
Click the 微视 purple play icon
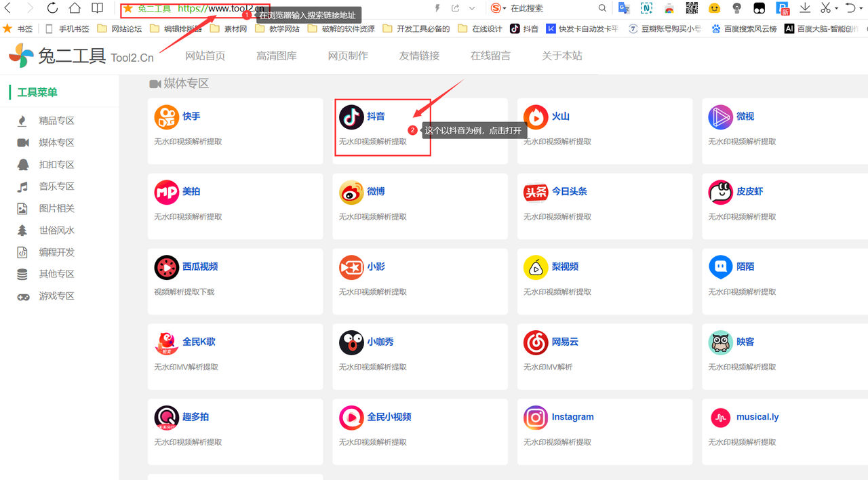pos(721,117)
